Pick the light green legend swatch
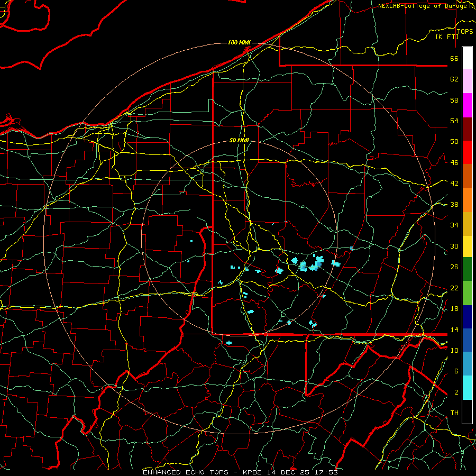 point(467,293)
